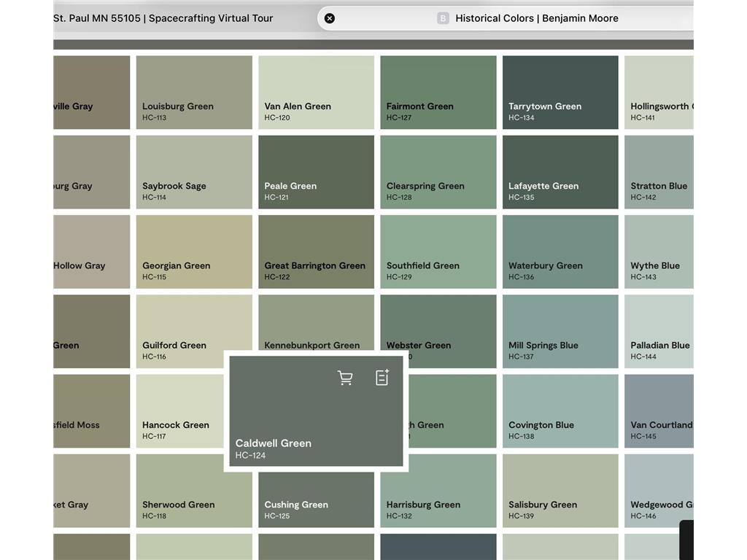Select Wedgewood HC-146 swatch

point(659,491)
